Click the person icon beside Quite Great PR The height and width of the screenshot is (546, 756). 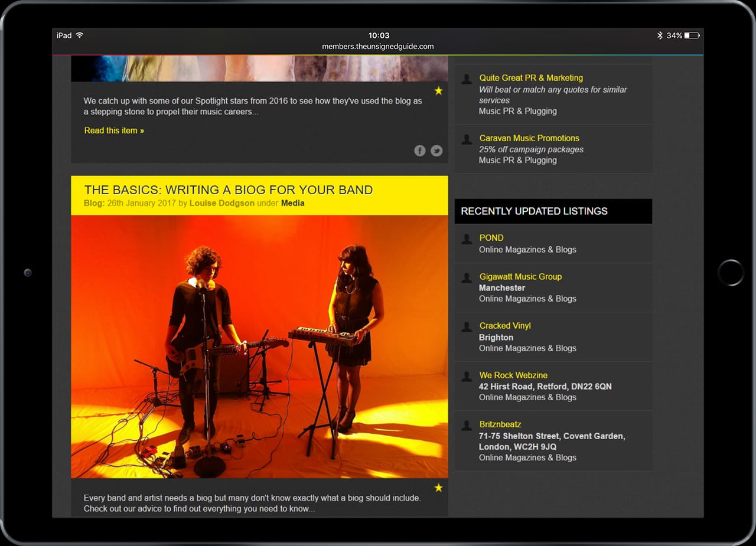click(467, 79)
